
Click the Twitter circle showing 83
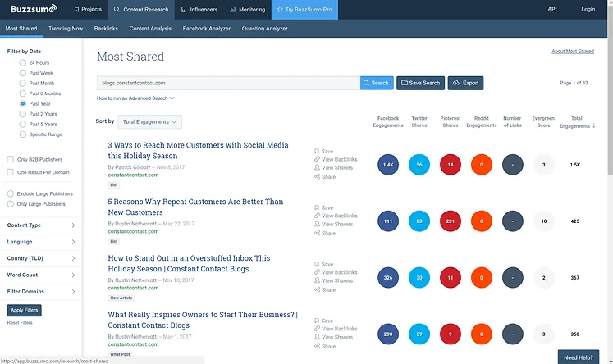tap(419, 221)
